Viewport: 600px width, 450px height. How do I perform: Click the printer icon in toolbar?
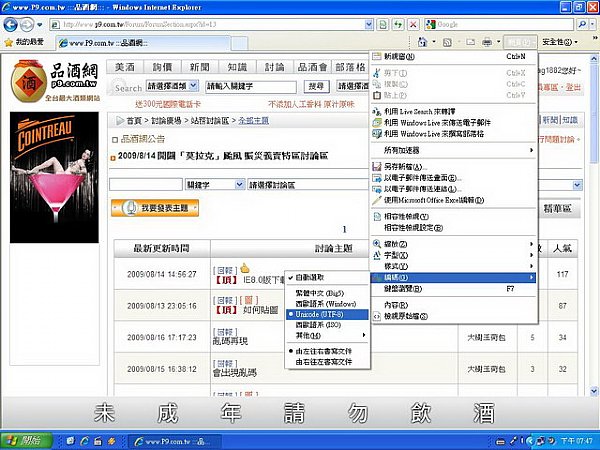487,42
